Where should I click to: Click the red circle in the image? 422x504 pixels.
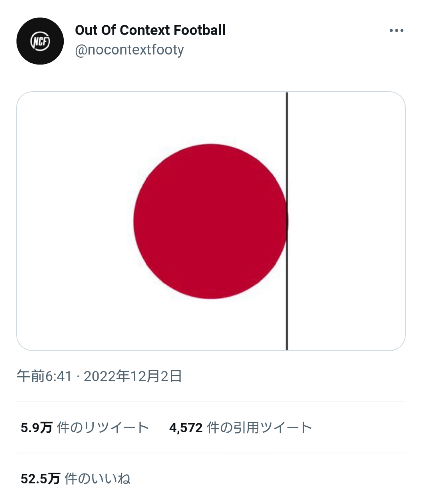211,221
